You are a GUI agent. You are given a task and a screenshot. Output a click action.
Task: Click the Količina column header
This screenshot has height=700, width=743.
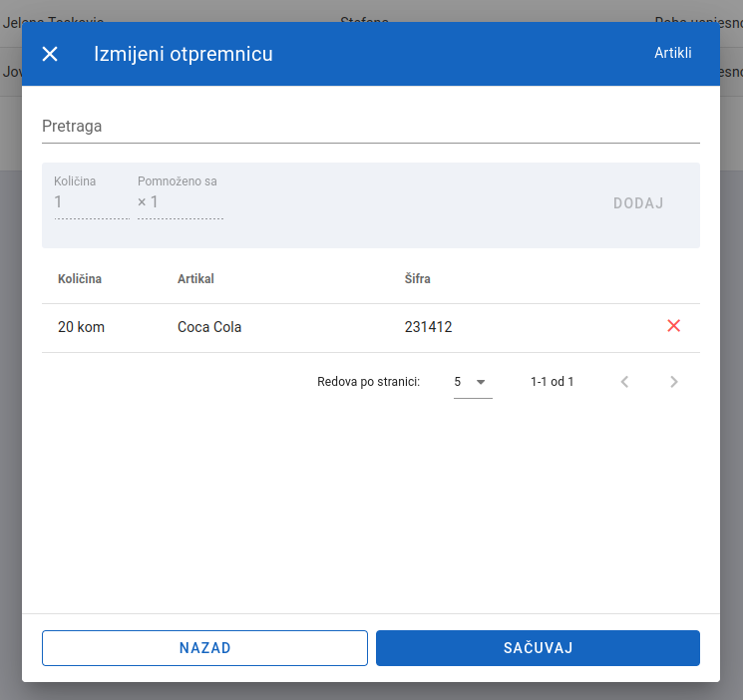(80, 279)
